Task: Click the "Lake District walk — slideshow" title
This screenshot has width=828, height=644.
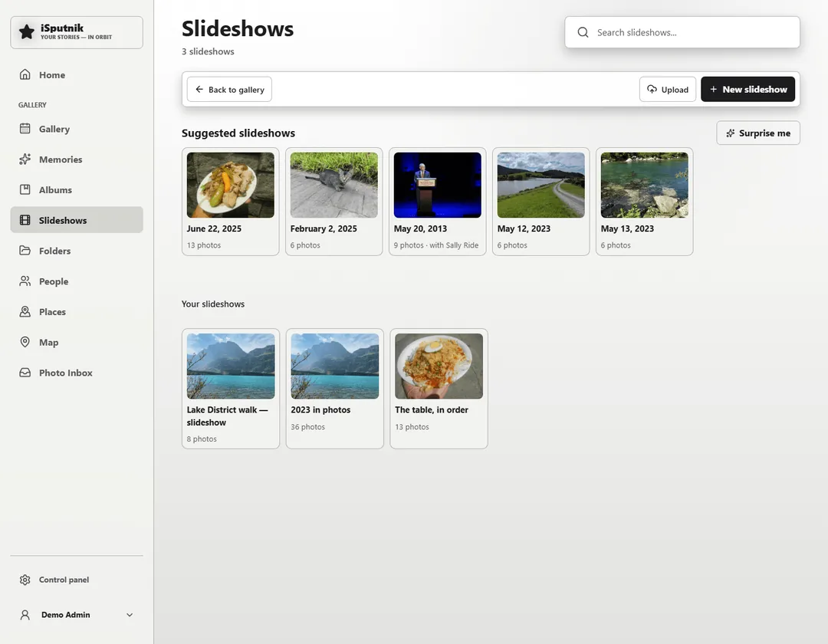Action: coord(227,416)
